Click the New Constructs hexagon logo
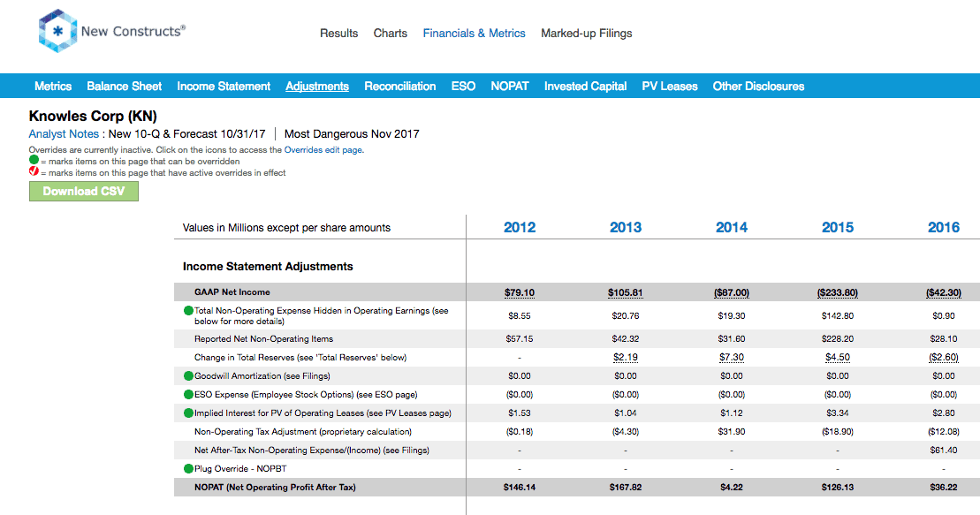The width and height of the screenshot is (980, 515). pyautogui.click(x=57, y=31)
